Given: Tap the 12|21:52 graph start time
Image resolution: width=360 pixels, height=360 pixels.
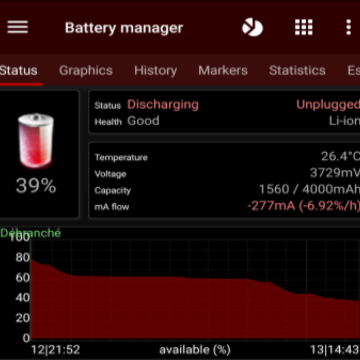Looking at the screenshot, I should (x=56, y=350).
